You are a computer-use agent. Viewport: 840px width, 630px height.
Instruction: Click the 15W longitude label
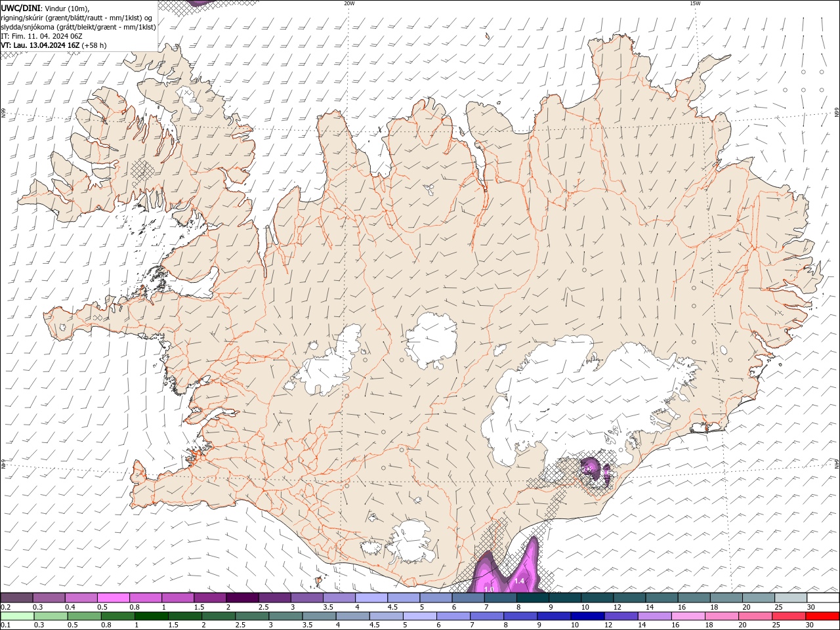click(695, 3)
